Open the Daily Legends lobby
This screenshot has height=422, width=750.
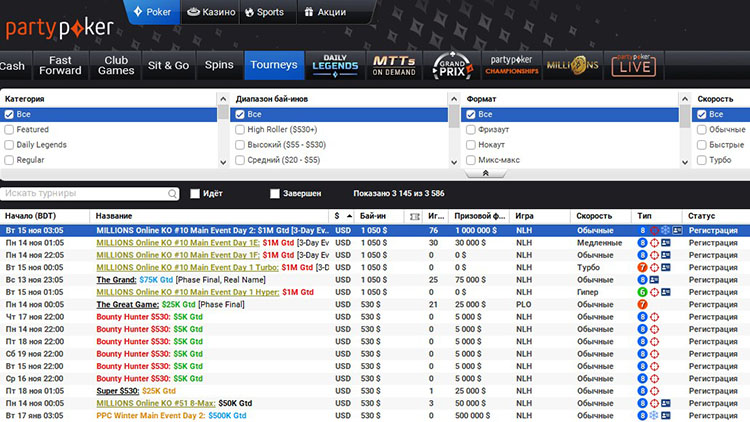tap(335, 65)
